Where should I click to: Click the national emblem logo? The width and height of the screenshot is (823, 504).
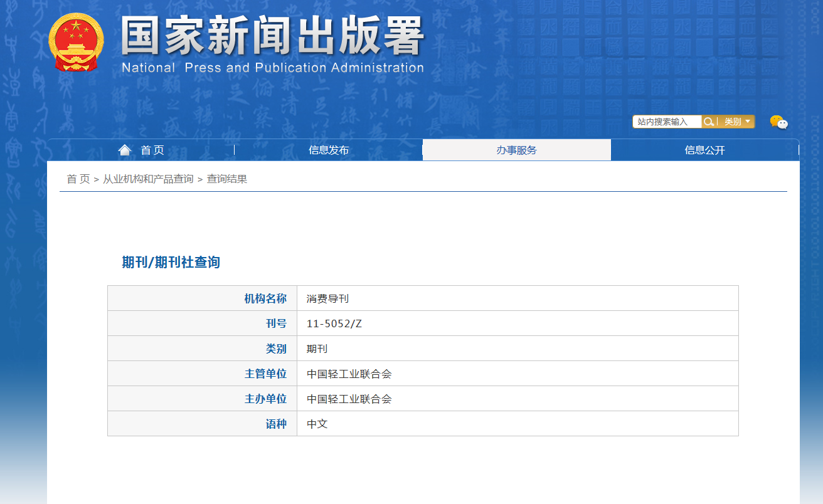coord(75,41)
